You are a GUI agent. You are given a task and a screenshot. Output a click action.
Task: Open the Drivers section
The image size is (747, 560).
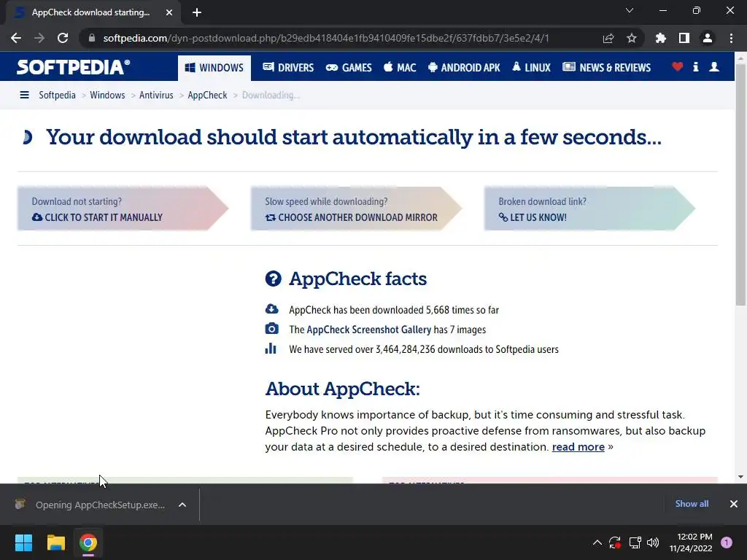(288, 68)
